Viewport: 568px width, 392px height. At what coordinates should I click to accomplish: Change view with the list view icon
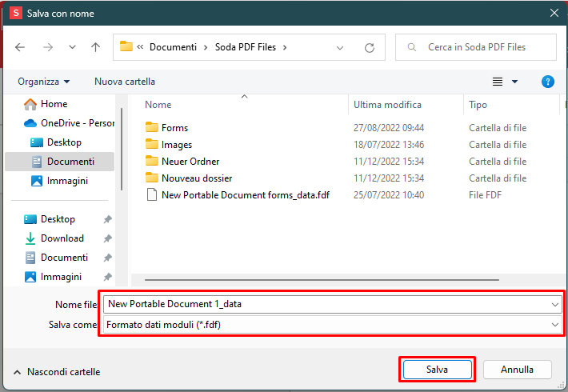point(498,82)
